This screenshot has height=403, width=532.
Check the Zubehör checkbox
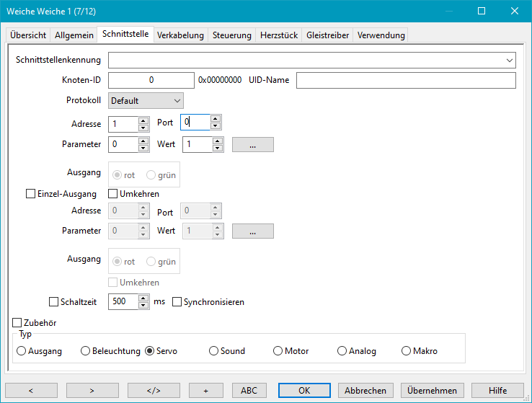pos(18,323)
